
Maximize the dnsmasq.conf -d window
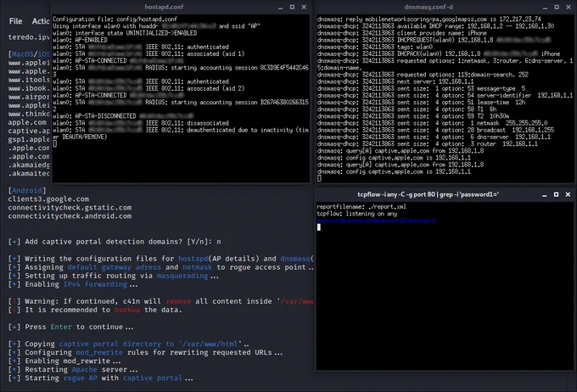point(557,7)
